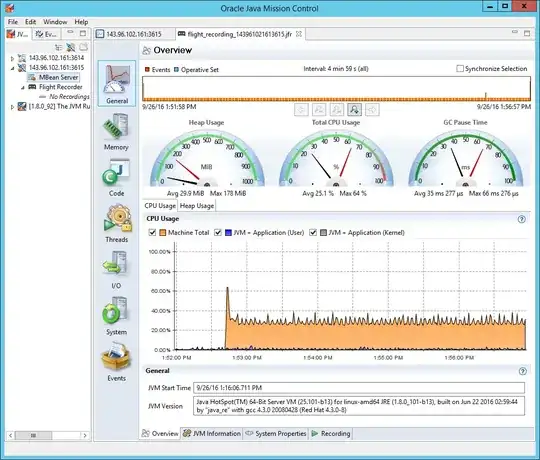Open the Threads tab group
The image size is (540, 460).
coord(116,224)
